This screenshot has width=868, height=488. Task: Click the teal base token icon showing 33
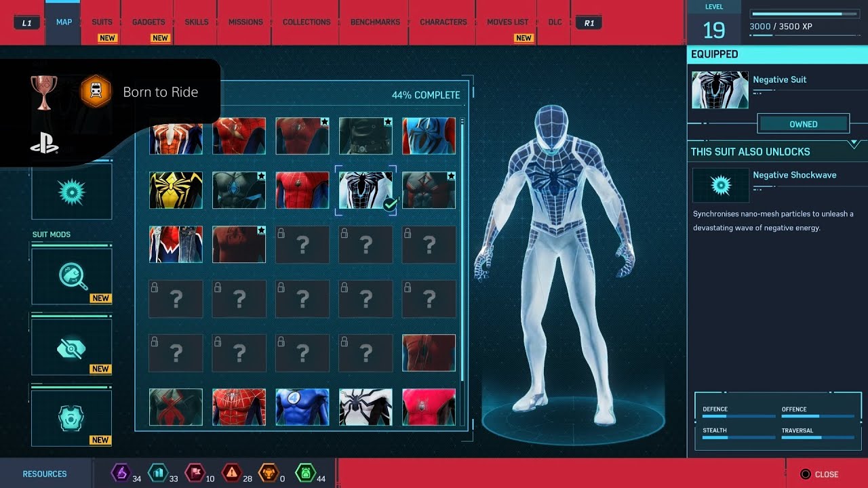click(x=157, y=472)
